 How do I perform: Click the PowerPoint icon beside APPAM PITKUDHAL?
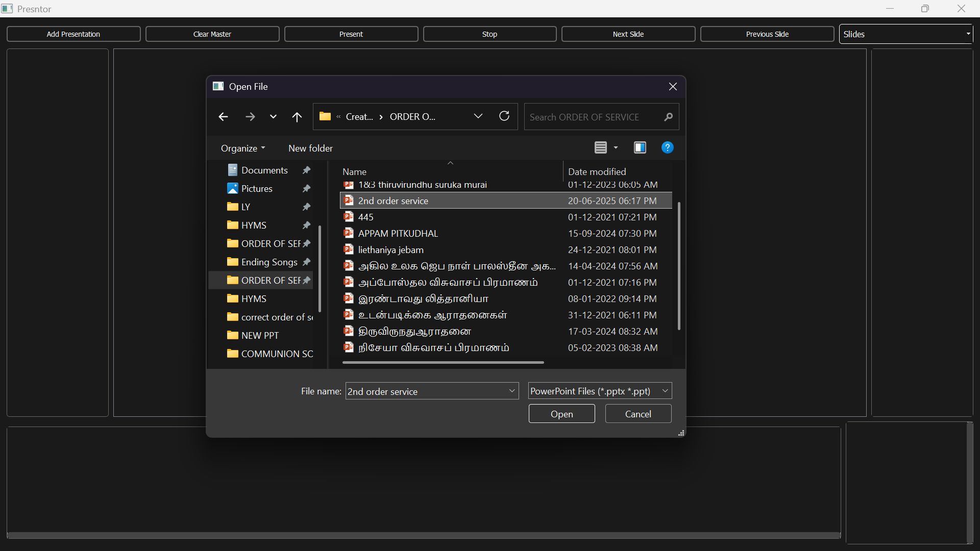pos(349,233)
